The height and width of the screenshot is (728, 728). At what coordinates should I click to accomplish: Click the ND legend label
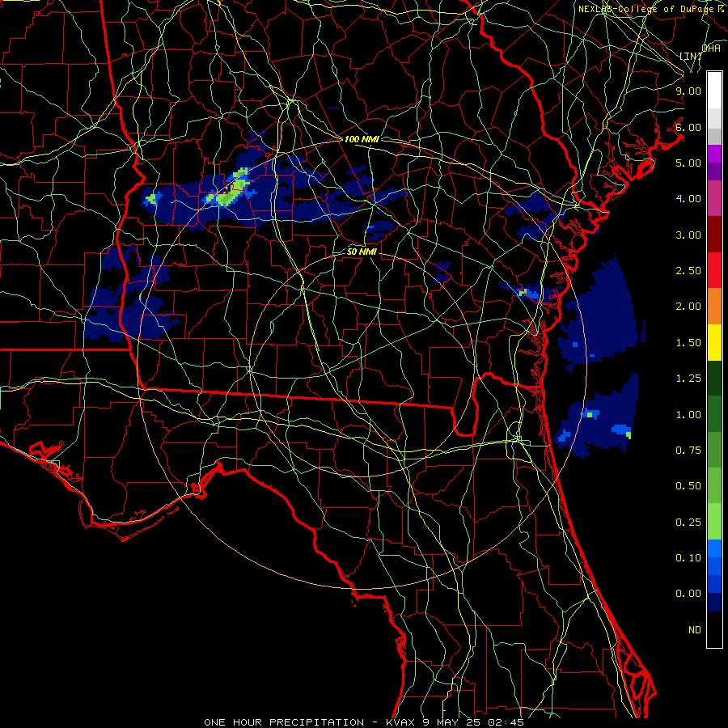[695, 630]
